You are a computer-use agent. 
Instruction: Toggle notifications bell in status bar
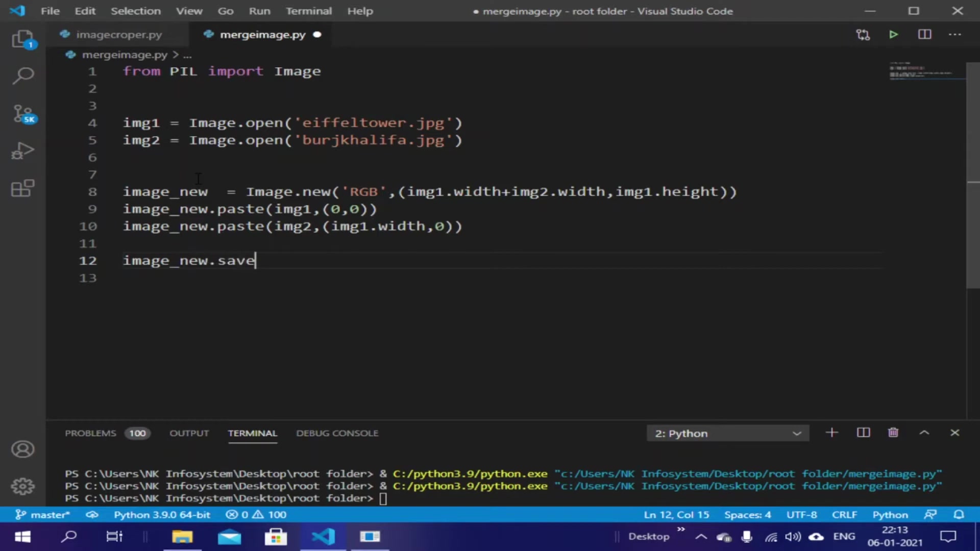(x=959, y=514)
